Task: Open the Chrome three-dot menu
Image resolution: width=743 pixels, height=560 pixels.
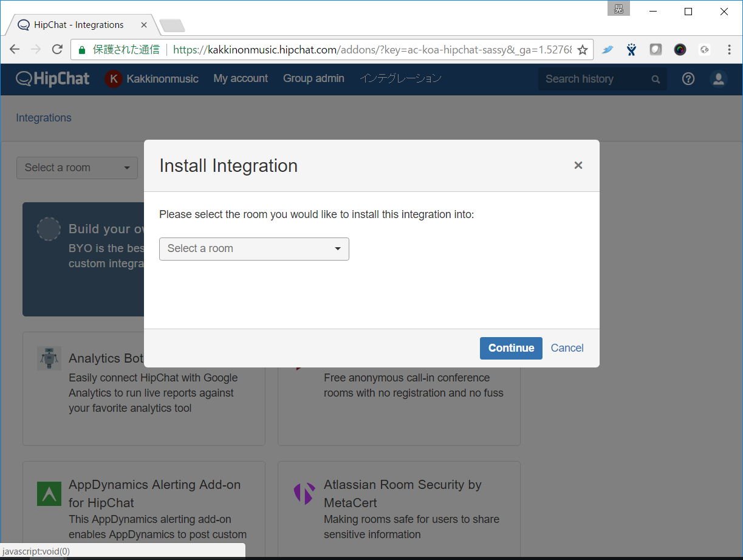Action: tap(728, 50)
